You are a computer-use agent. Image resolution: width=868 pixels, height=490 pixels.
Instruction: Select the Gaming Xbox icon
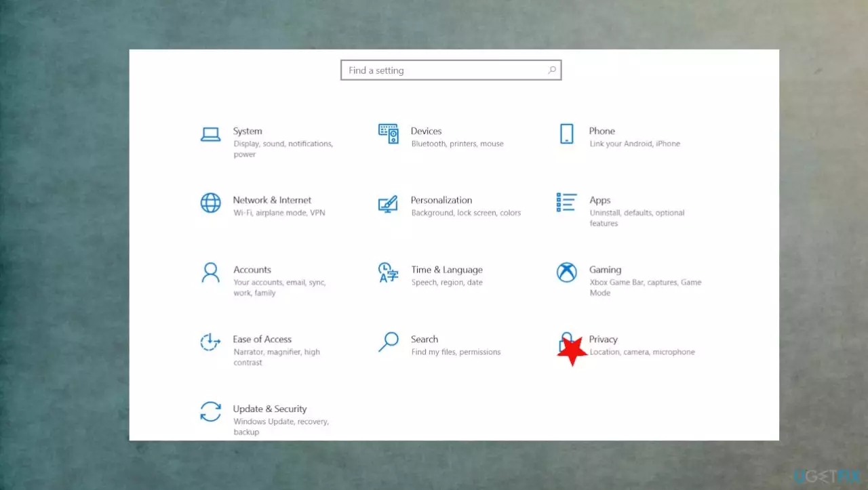(x=566, y=272)
